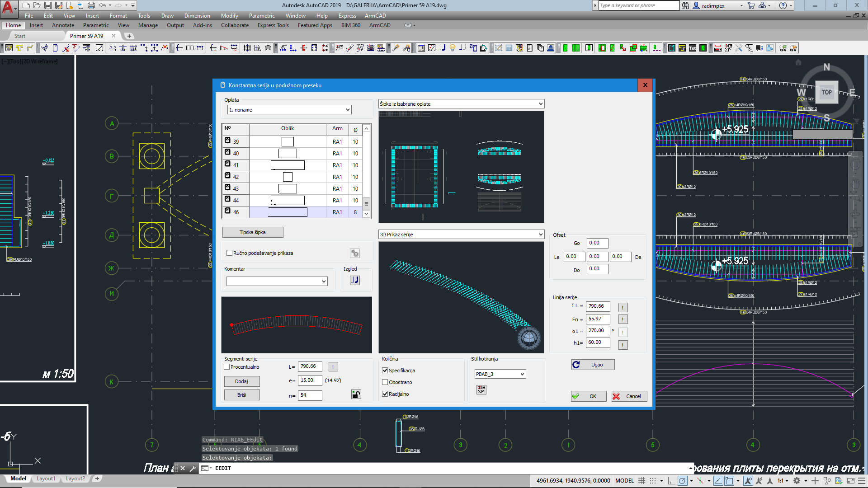Toggle object snap in status bar
Viewport: 868px width, 488px height.
pos(729,481)
